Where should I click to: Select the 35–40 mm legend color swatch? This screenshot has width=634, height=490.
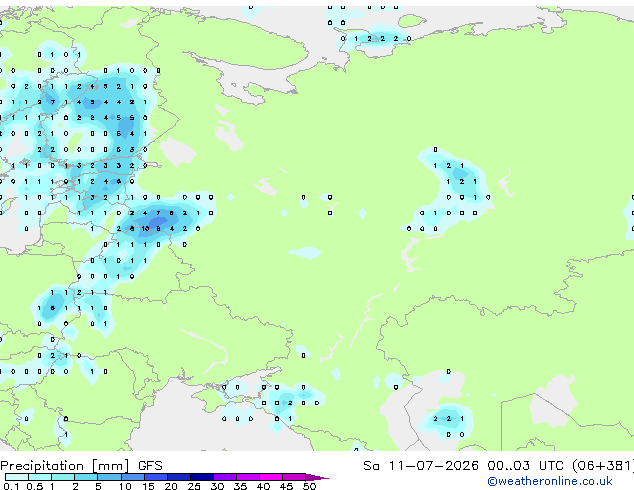[x=248, y=477]
